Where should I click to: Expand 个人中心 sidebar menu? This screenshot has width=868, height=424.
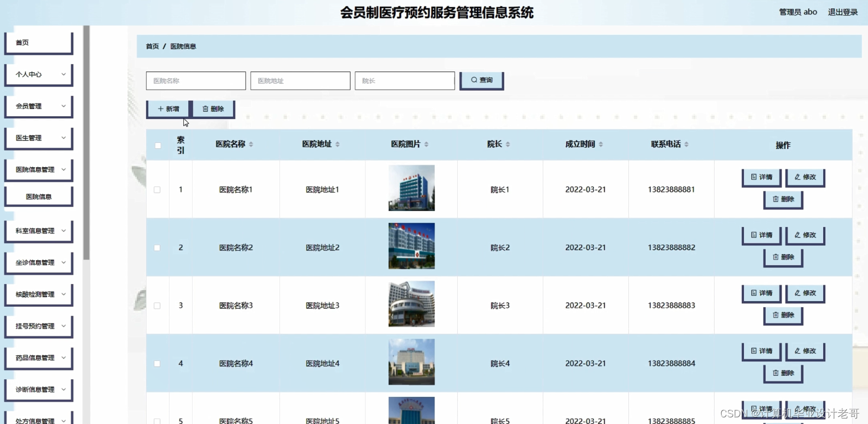point(39,74)
